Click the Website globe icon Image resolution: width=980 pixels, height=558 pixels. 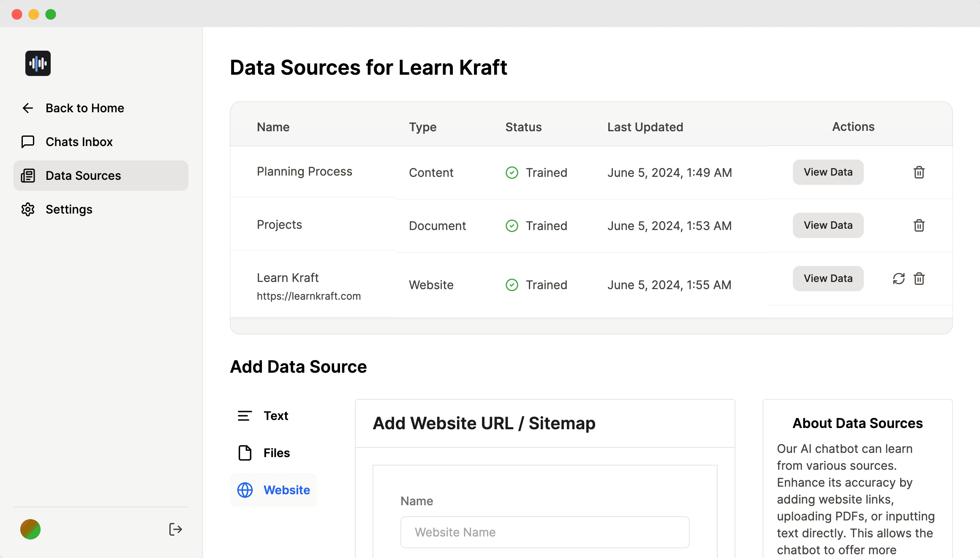click(245, 490)
